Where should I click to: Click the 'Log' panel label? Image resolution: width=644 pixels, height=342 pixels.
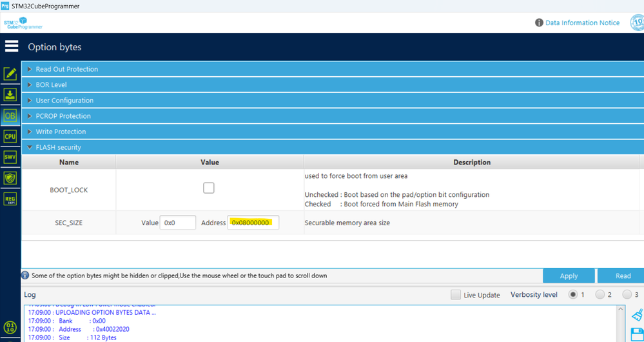pyautogui.click(x=30, y=295)
